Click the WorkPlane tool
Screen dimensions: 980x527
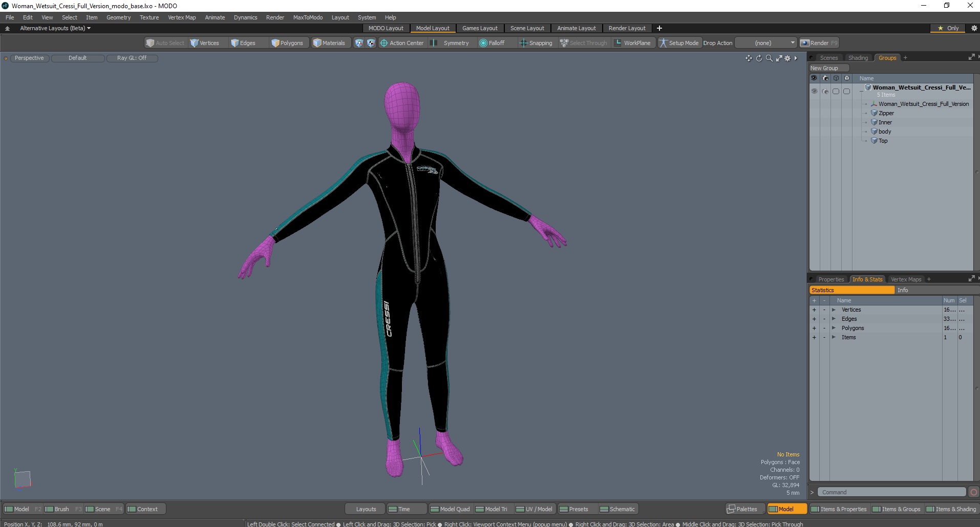(632, 43)
